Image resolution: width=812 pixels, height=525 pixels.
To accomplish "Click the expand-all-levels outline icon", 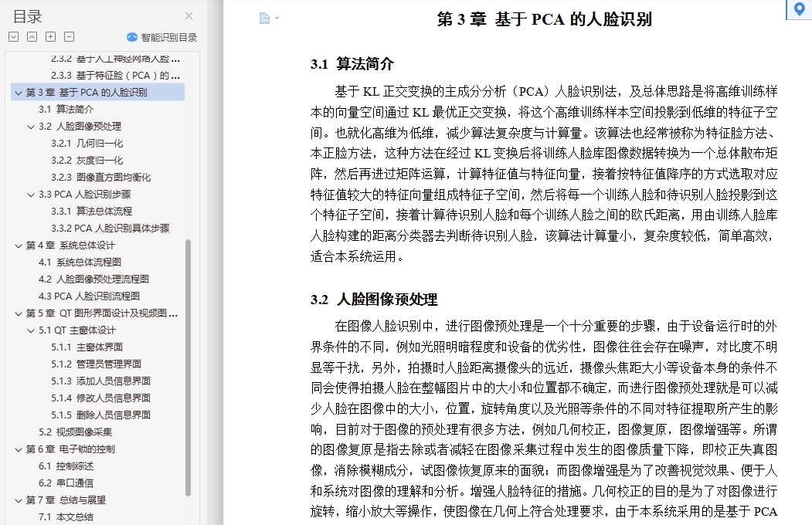I will click(14, 37).
